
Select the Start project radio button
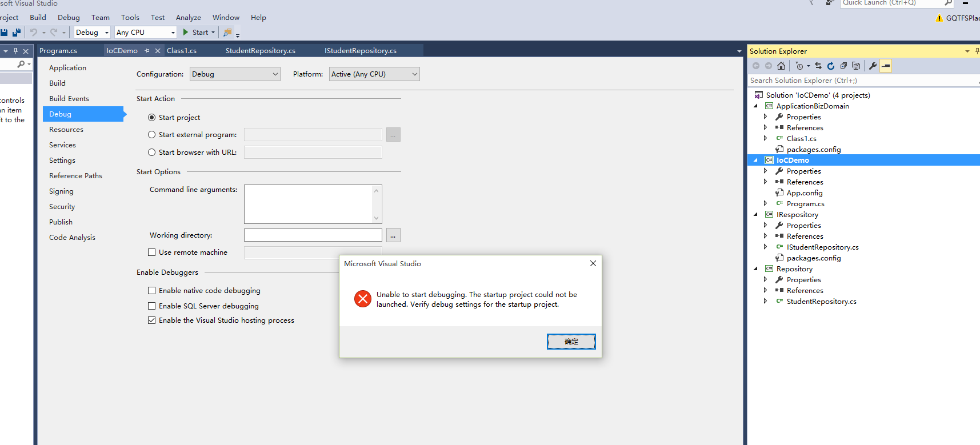tap(151, 118)
